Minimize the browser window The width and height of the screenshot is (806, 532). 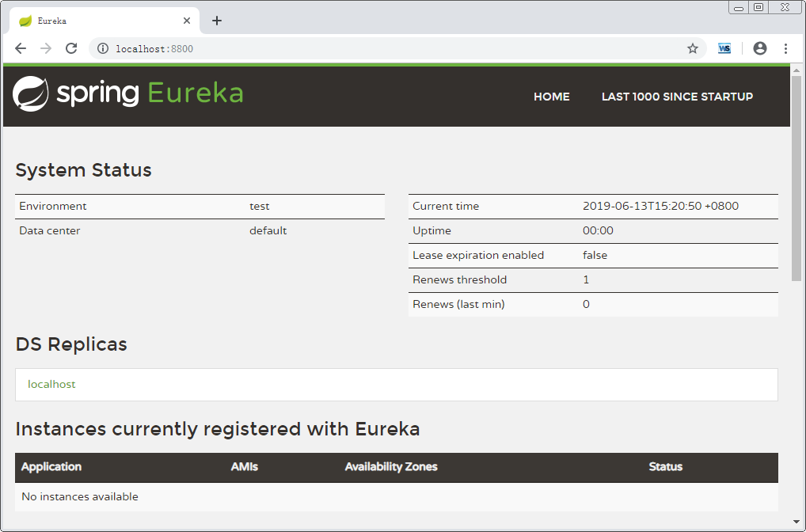(x=739, y=7)
